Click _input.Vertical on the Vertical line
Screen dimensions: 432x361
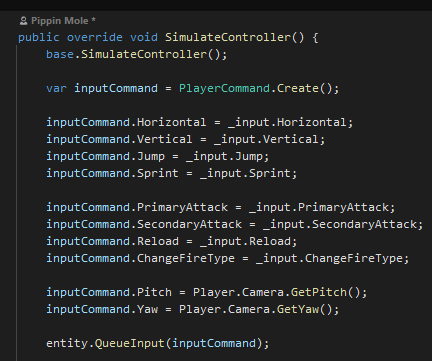(x=266, y=139)
